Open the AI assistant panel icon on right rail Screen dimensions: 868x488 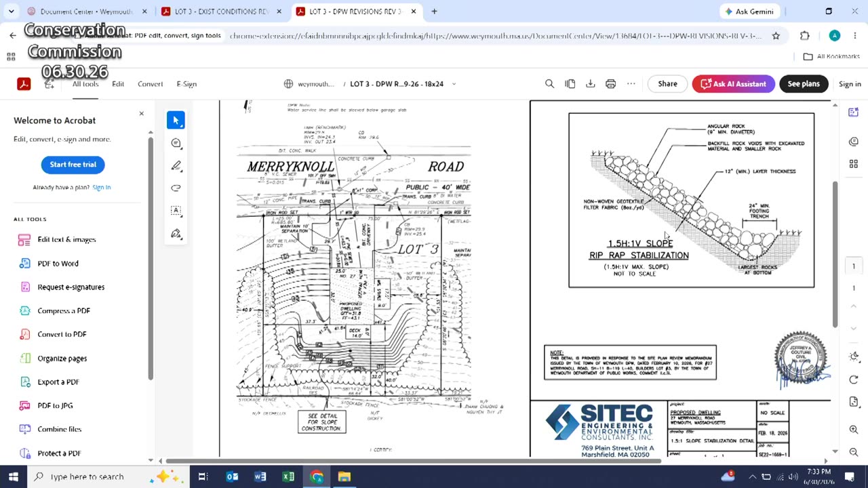[854, 112]
